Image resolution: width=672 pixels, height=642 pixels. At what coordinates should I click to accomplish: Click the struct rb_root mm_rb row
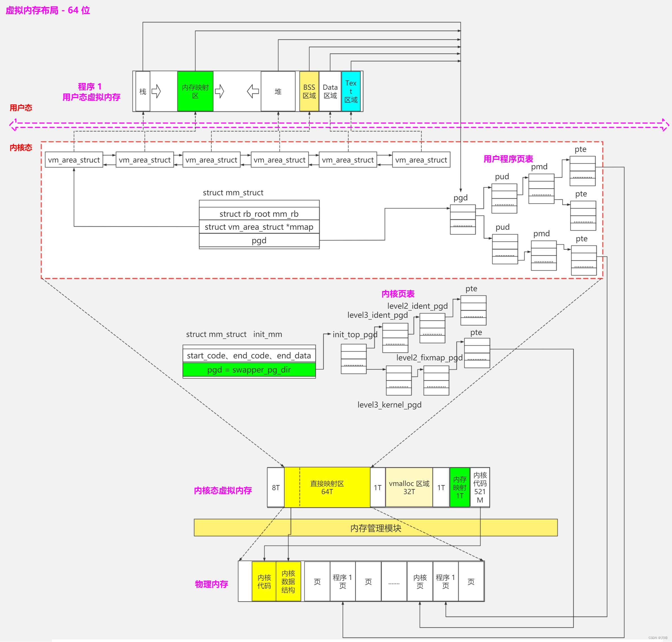click(259, 214)
